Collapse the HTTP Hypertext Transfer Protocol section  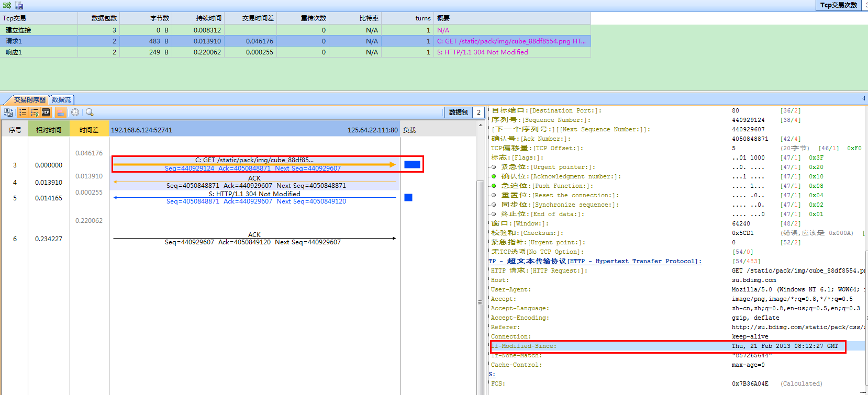pyautogui.click(x=595, y=261)
